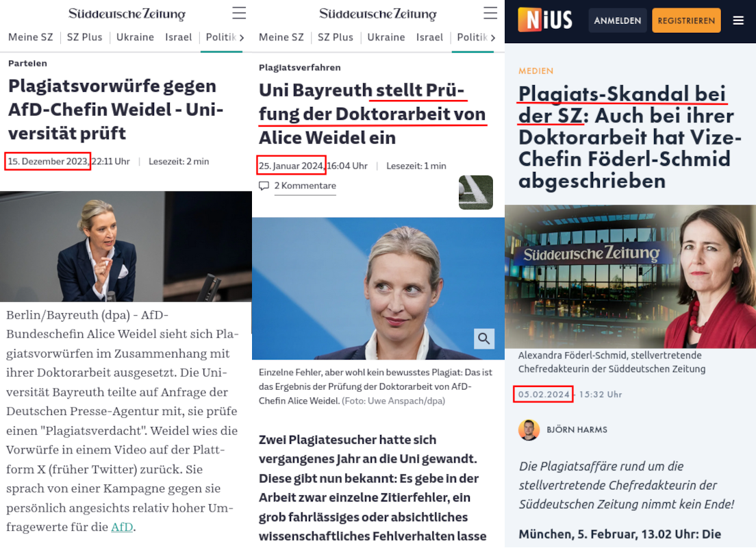756x548 pixels.
Task: Click the football field thumbnail
Action: (476, 192)
